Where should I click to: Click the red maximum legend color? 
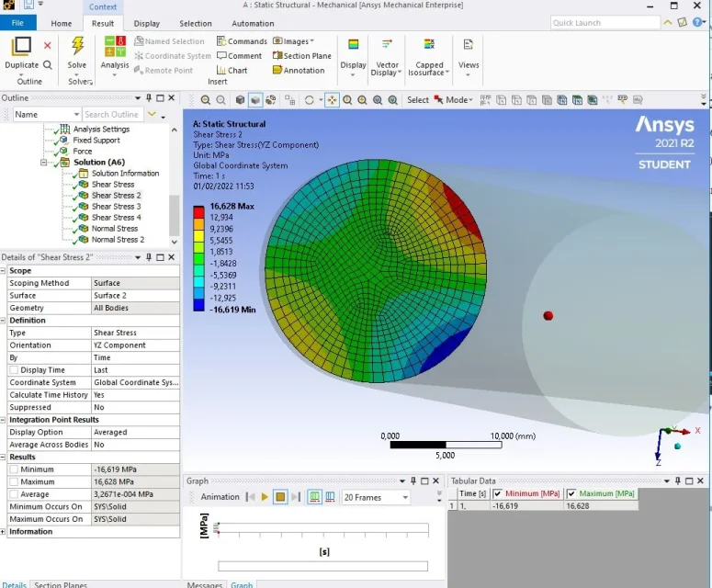(x=199, y=213)
